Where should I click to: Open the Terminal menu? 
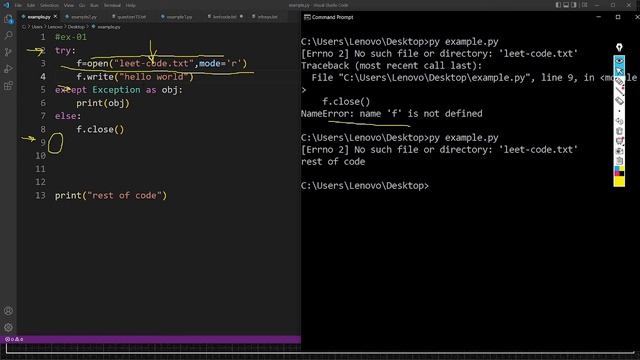[x=112, y=5]
